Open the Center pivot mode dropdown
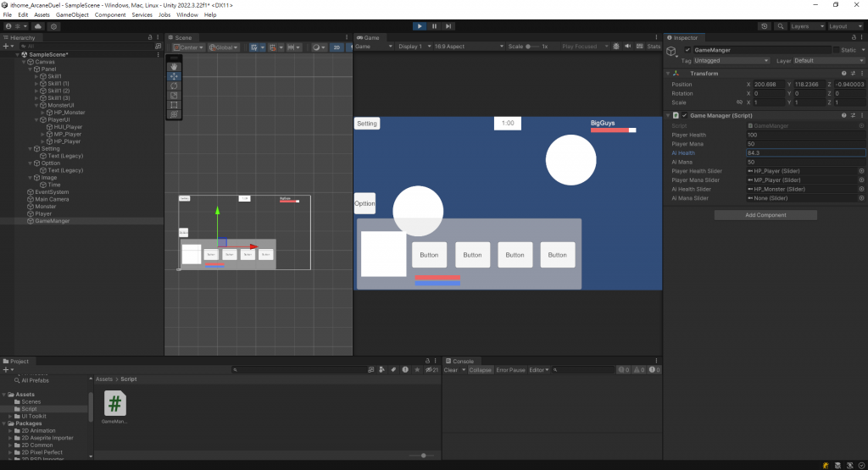 pos(188,47)
